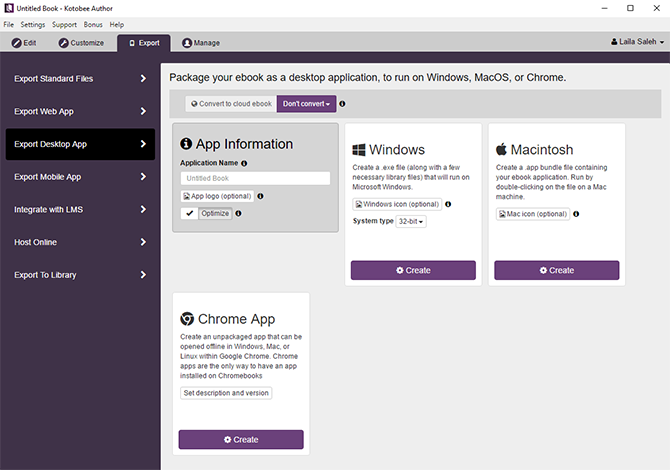Click the info icon beside Optimize
The image size is (670, 470).
click(238, 213)
